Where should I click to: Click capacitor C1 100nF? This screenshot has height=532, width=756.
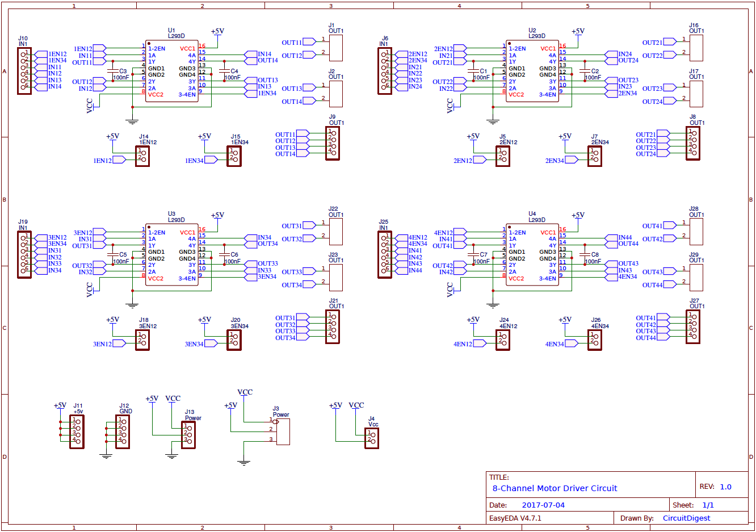[x=473, y=72]
